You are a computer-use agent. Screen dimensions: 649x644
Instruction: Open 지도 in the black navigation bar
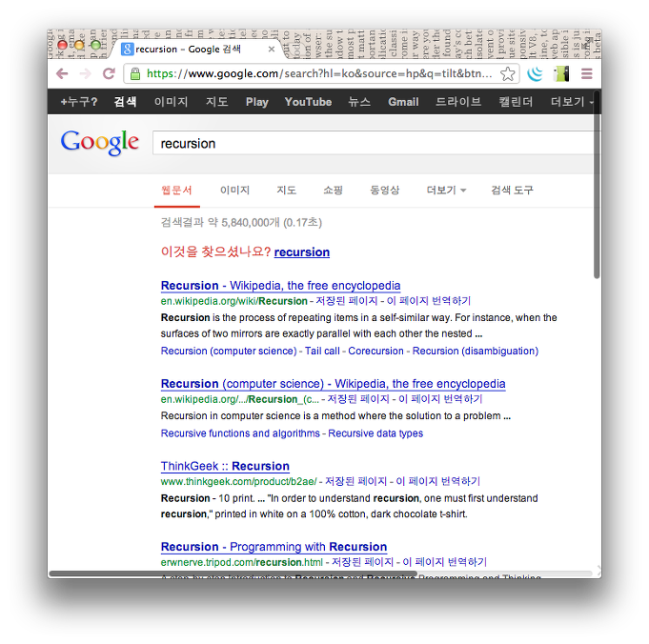coord(217,102)
